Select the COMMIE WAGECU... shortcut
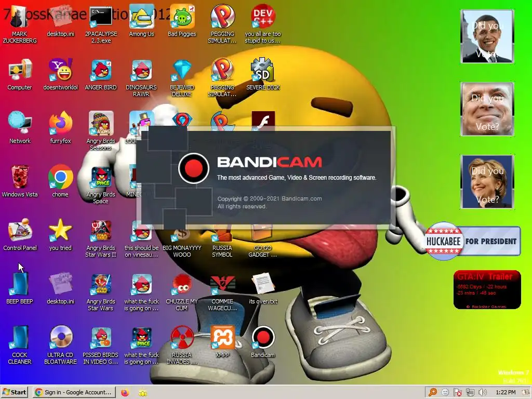This screenshot has width=532, height=399. (222, 292)
